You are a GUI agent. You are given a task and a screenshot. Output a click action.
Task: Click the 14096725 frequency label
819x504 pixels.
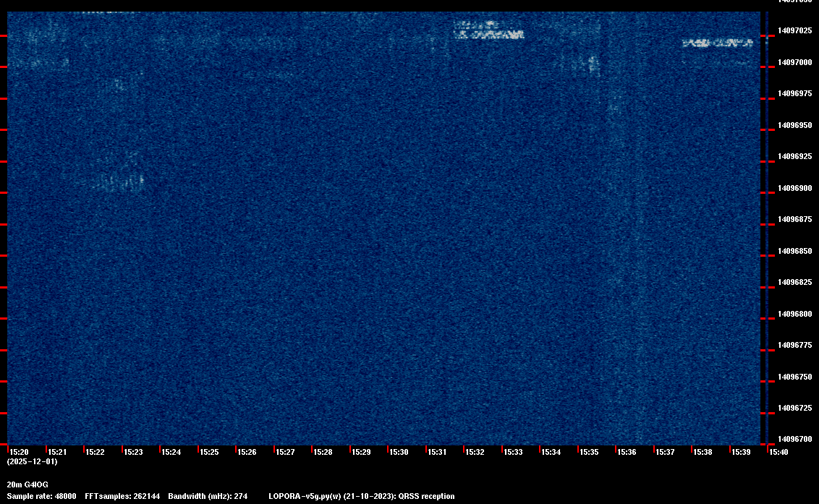795,408
